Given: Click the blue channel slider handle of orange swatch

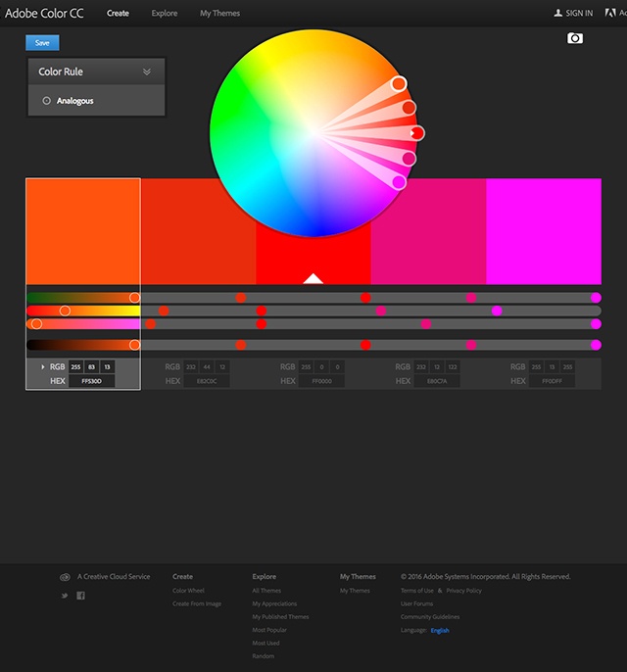Looking at the screenshot, I should tap(37, 324).
